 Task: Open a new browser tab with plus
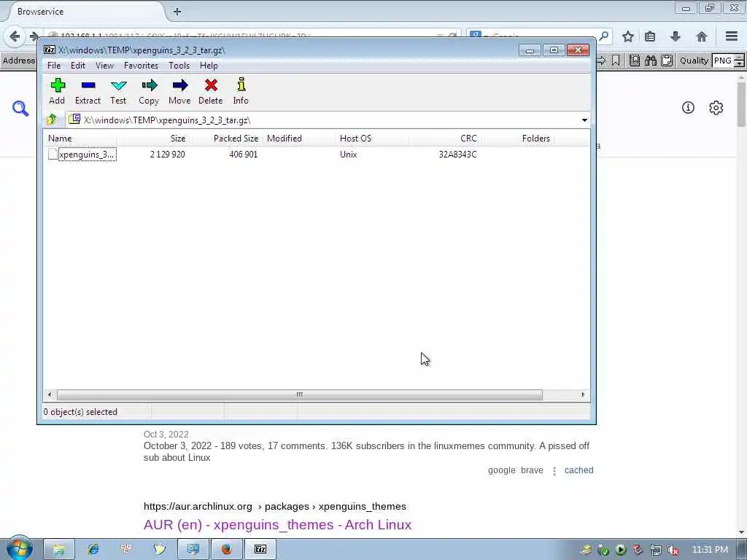click(177, 12)
